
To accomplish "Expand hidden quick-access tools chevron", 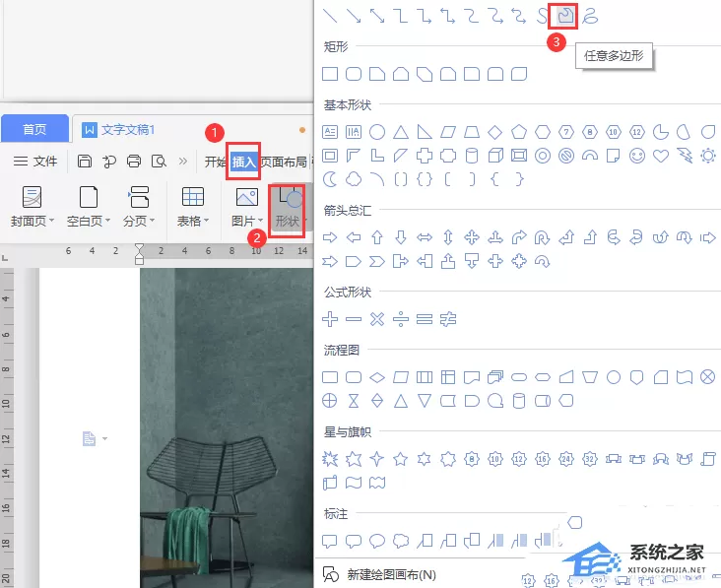I will click(183, 162).
